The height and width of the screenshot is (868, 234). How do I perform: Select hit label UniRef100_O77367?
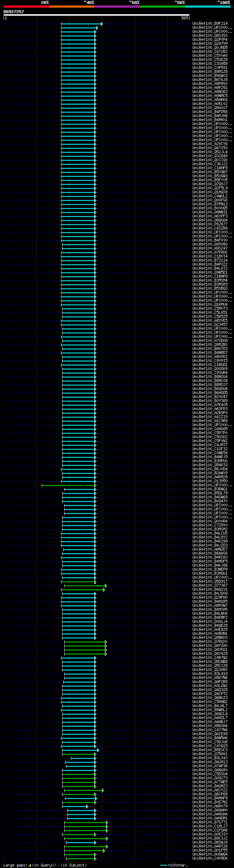click(x=210, y=586)
